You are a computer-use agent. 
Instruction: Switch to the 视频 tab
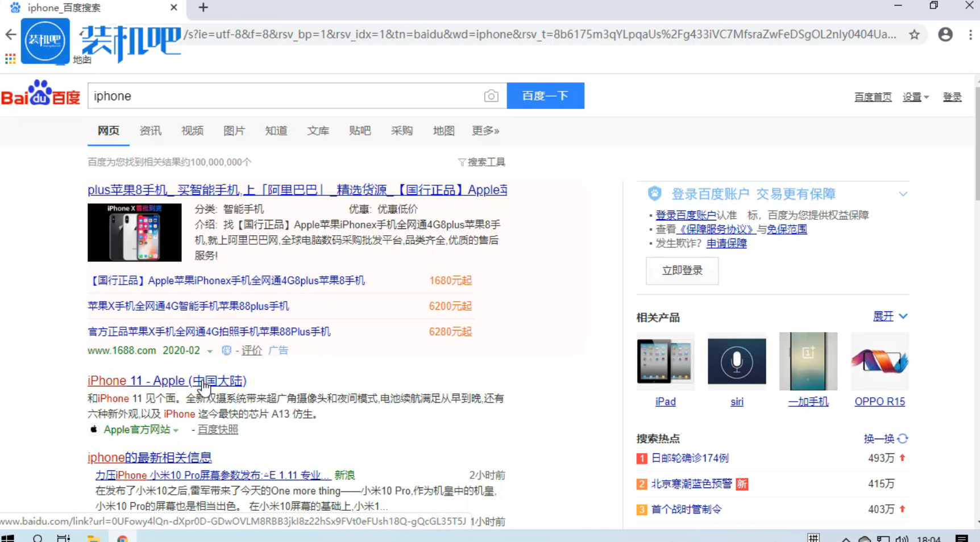click(192, 131)
